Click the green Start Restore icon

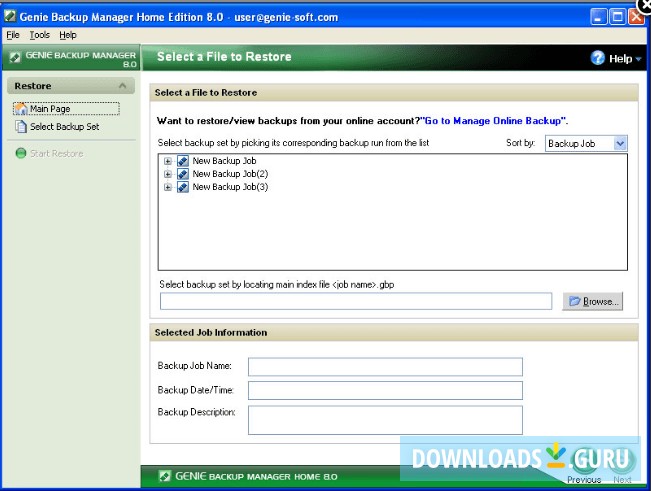21,154
